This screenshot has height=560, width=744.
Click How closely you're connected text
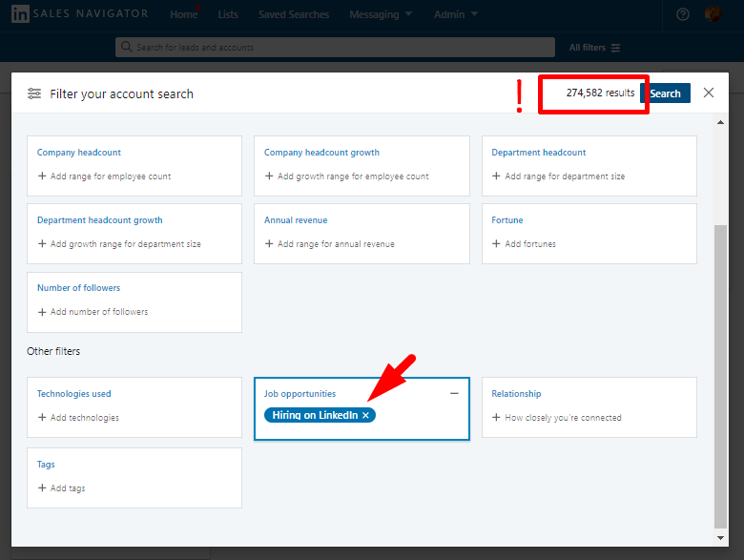(563, 418)
